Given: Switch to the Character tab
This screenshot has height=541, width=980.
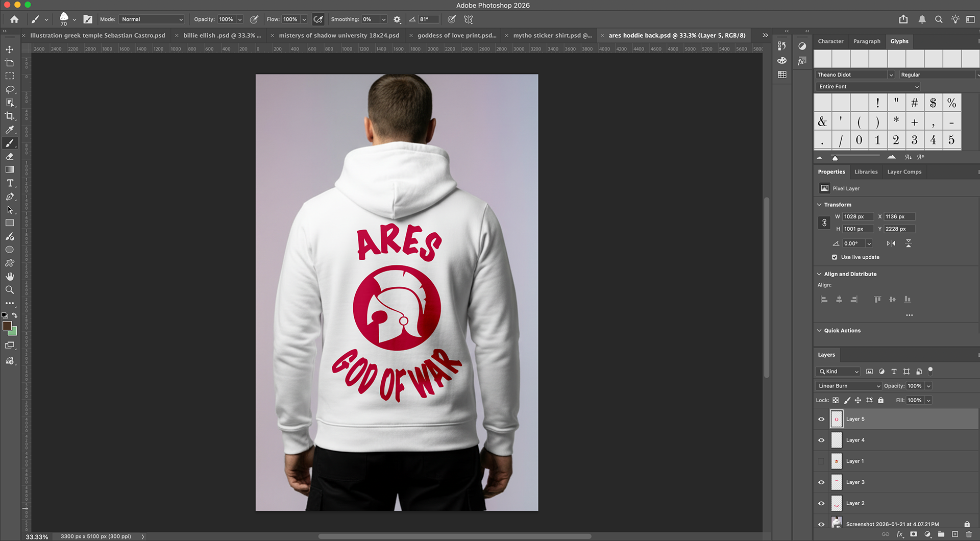Looking at the screenshot, I should pyautogui.click(x=830, y=41).
